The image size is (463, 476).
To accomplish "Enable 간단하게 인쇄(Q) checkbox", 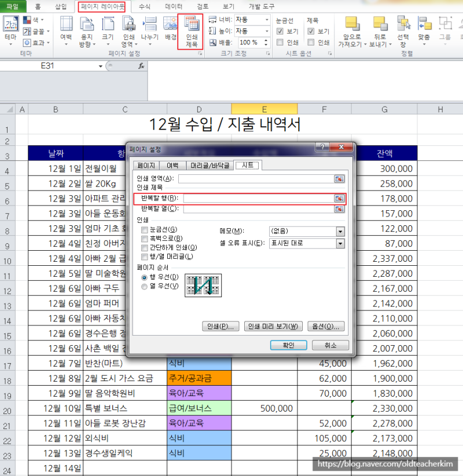I will click(x=145, y=248).
